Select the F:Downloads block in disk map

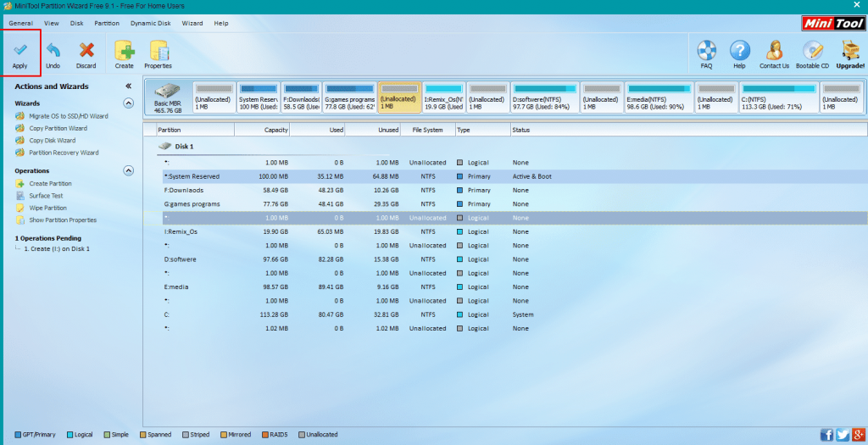click(x=302, y=97)
